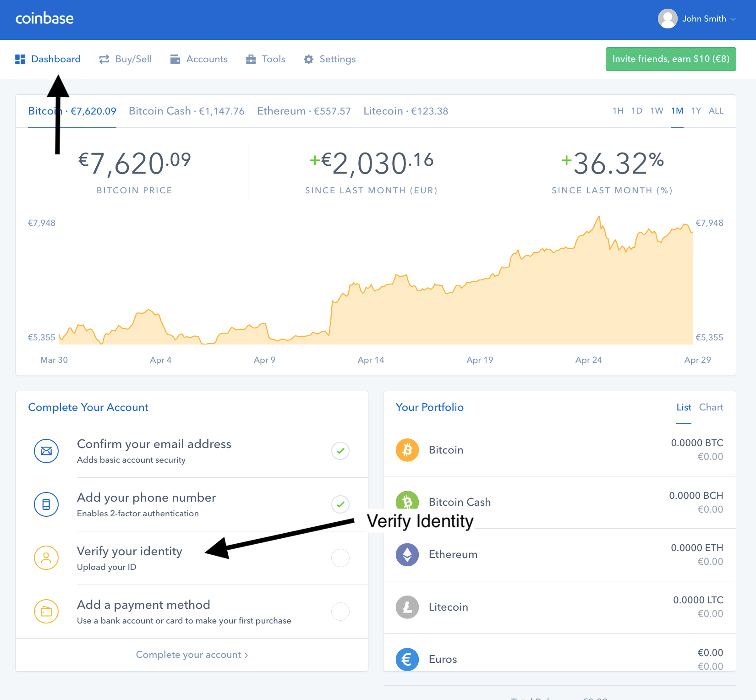Expand Complete your account section
The width and height of the screenshot is (756, 700).
(x=192, y=655)
